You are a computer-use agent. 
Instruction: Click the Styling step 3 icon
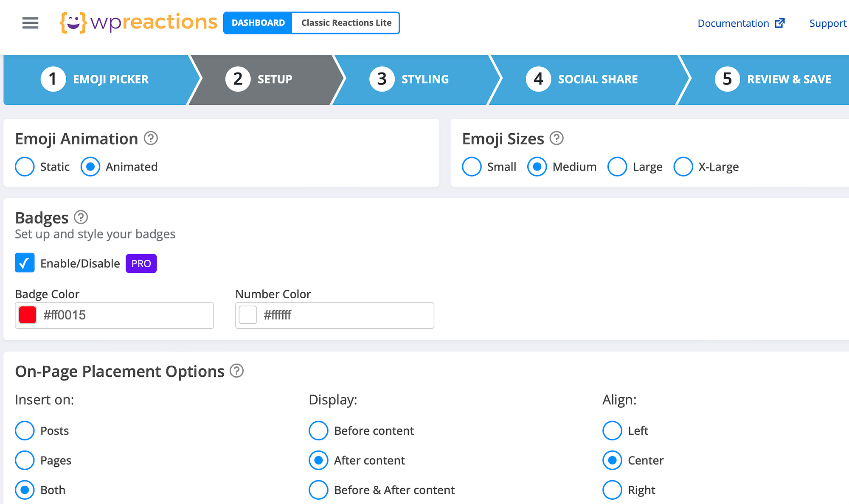click(382, 78)
